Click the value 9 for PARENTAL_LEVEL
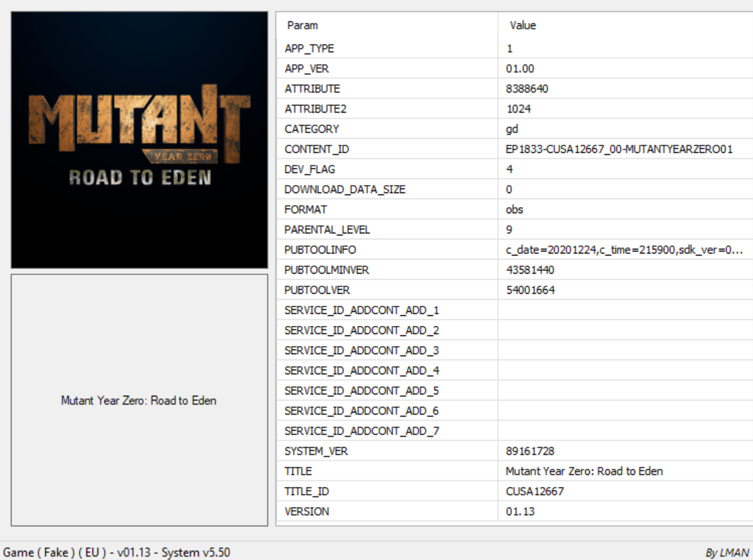This screenshot has height=560, width=753. (x=509, y=230)
